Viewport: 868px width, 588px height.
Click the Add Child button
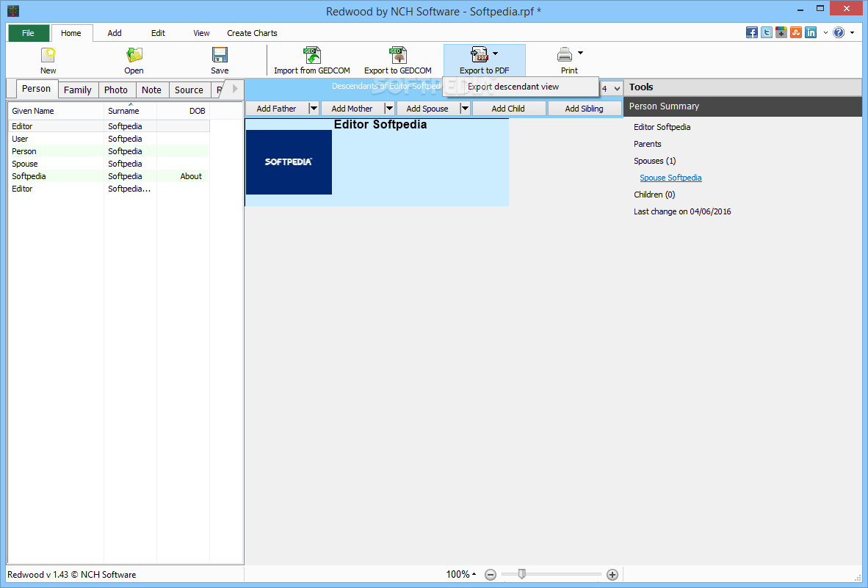click(508, 109)
